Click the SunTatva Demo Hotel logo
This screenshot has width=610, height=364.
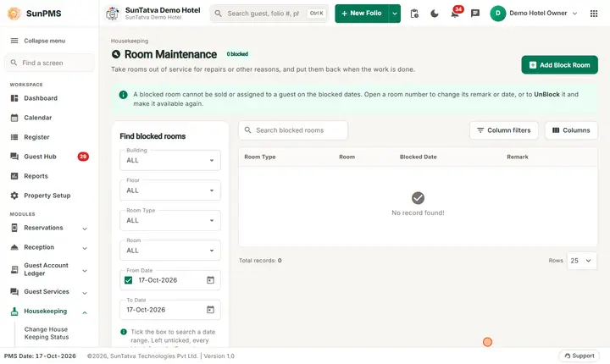pos(113,14)
